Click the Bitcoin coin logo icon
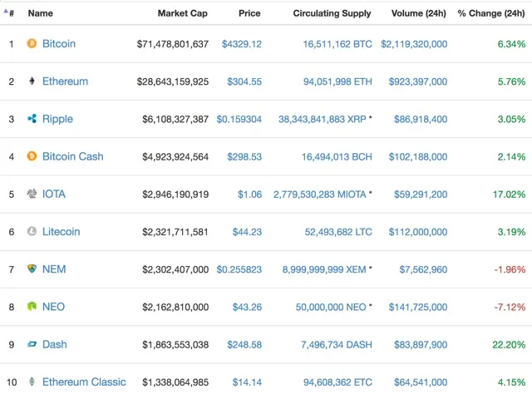 [x=32, y=43]
